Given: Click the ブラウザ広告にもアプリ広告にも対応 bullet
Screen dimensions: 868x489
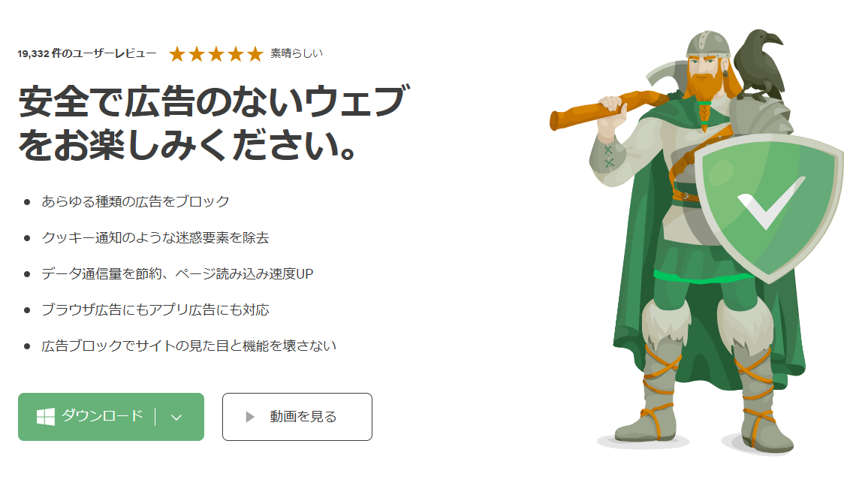Looking at the screenshot, I should point(155,309).
